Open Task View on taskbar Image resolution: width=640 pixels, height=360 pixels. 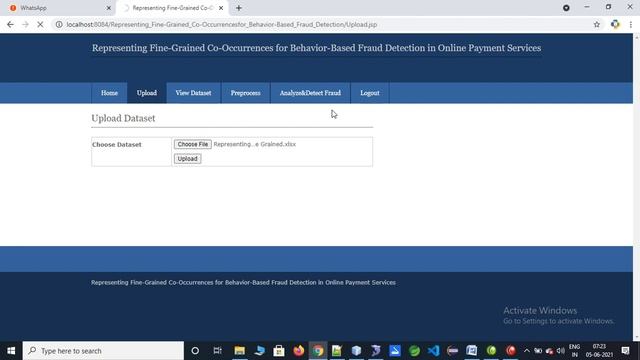[x=218, y=351]
